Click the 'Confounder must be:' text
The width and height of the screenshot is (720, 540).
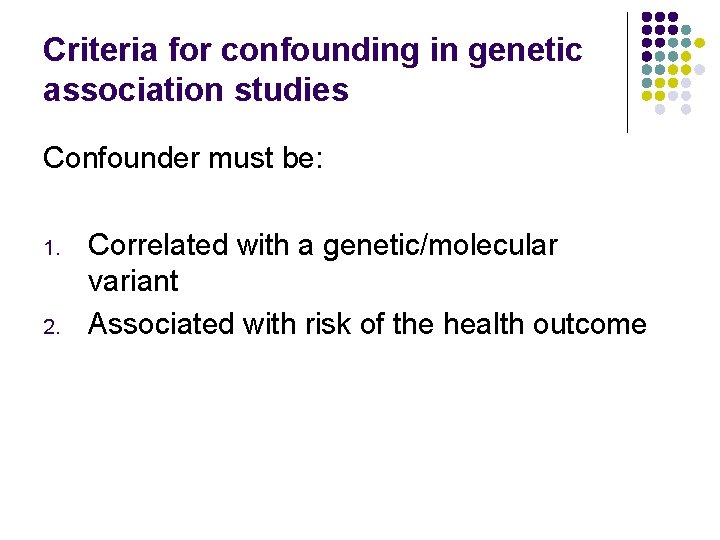pyautogui.click(x=183, y=158)
